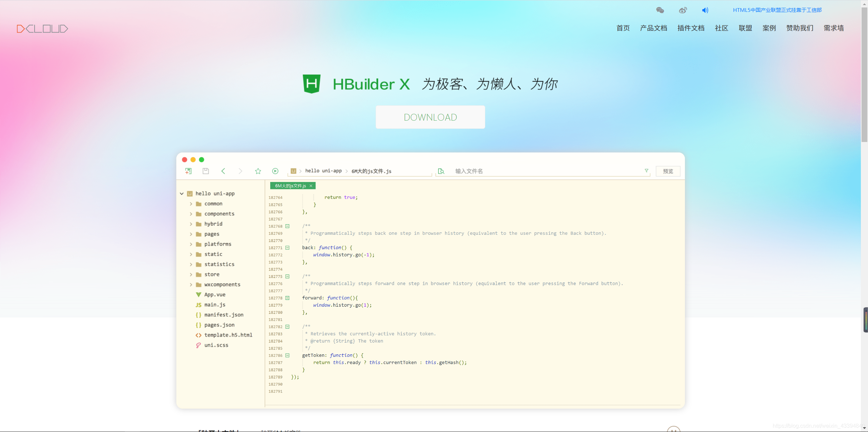This screenshot has width=868, height=432.
Task: Expand the common folder
Action: coord(191,204)
